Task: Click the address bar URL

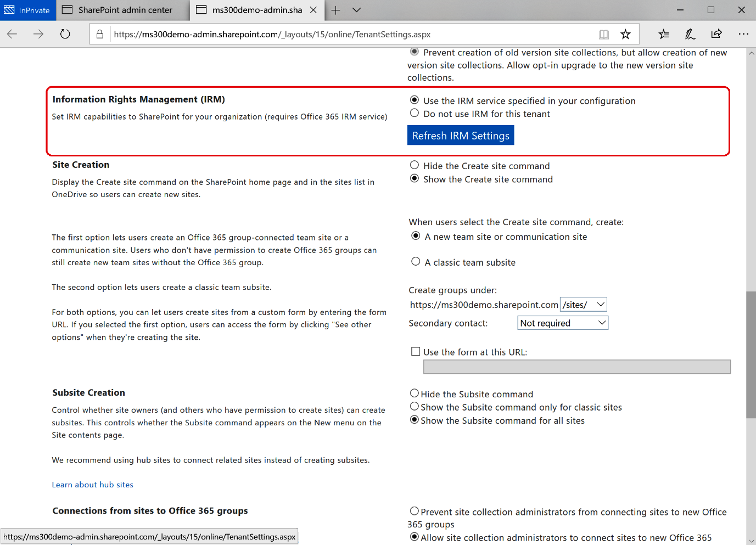Action: click(x=272, y=34)
